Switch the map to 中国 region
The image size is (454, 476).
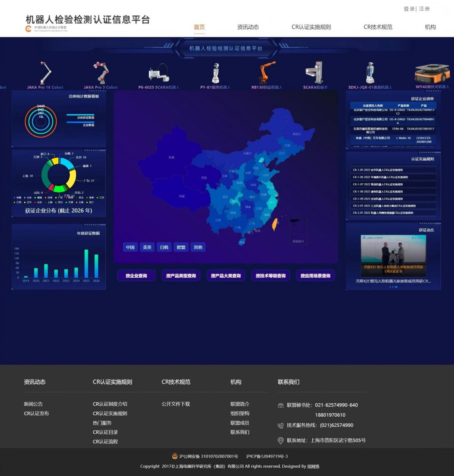click(x=130, y=247)
